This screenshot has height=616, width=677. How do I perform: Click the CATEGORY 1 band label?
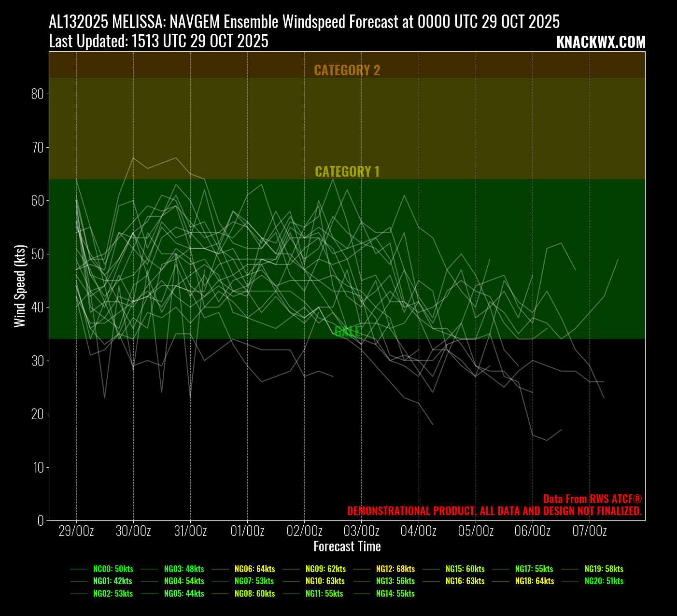click(x=347, y=172)
